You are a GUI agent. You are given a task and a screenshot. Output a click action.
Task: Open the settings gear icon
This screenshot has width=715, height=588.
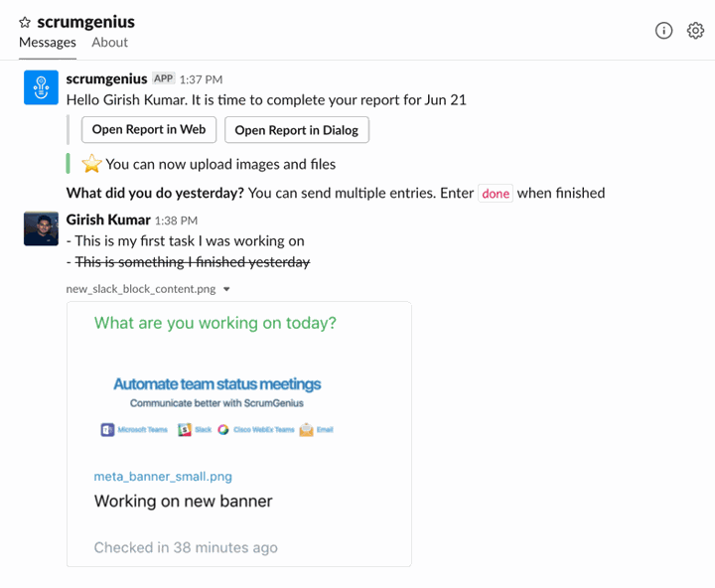[x=695, y=31]
